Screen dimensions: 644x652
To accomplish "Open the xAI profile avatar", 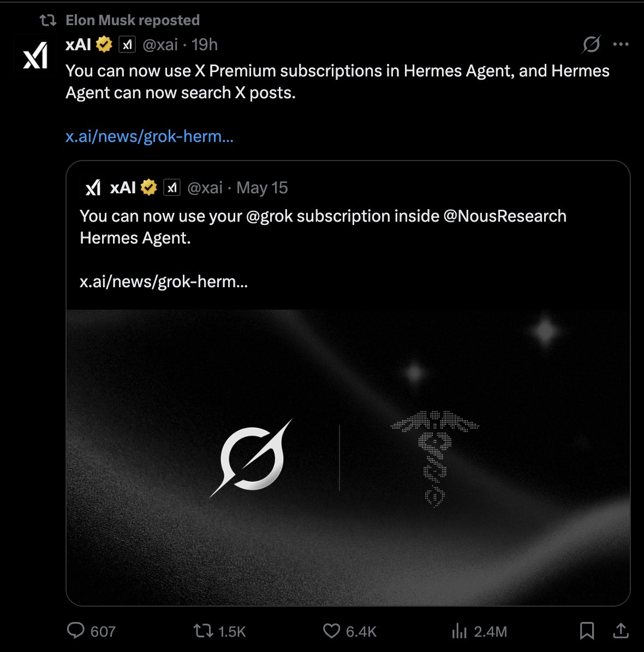I will click(x=35, y=55).
